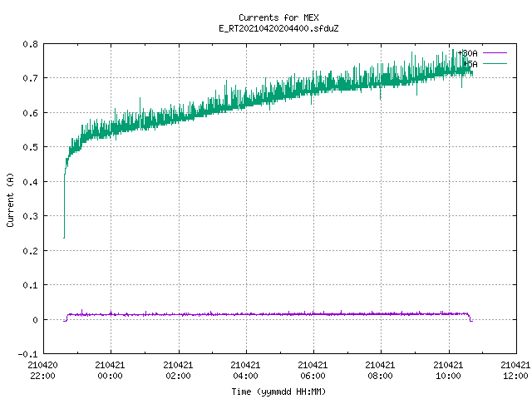Screen dimensions: 532x399
Task: Click the 0.6 y-axis tick label
Action: [x=30, y=113]
